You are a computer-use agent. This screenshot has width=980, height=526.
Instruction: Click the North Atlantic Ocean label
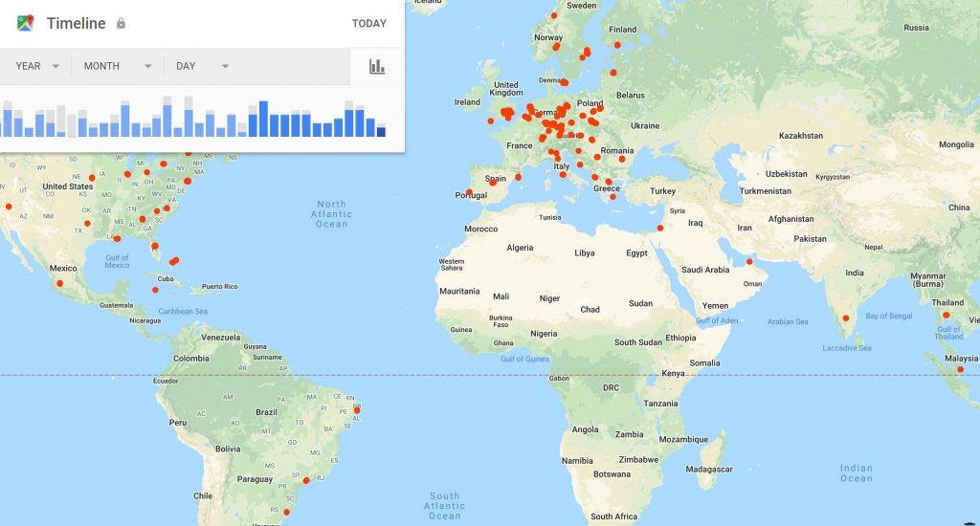[331, 214]
